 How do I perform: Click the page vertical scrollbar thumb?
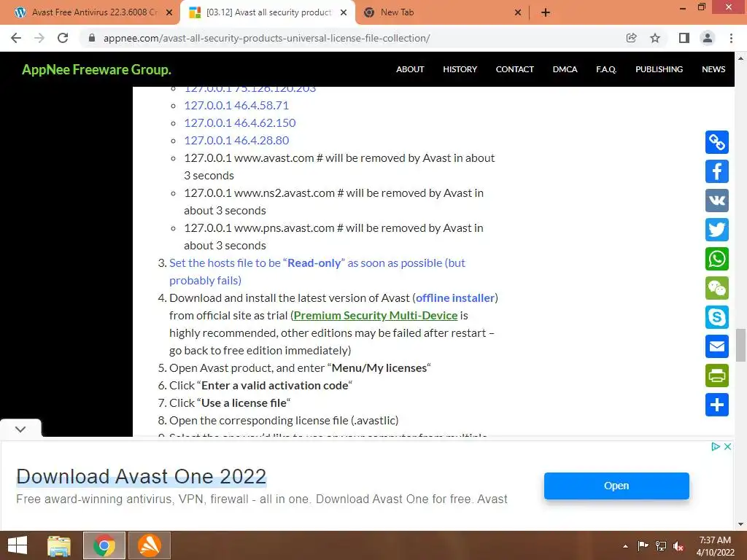coord(740,345)
